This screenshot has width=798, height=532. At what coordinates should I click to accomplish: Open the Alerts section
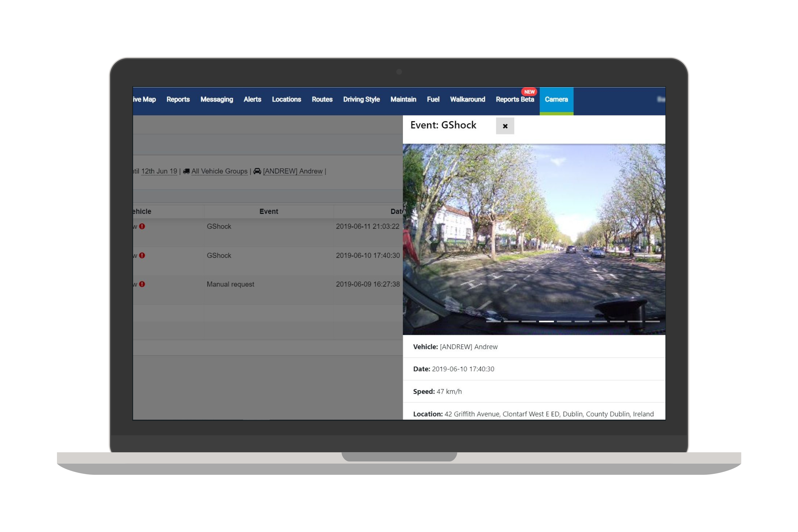(252, 99)
